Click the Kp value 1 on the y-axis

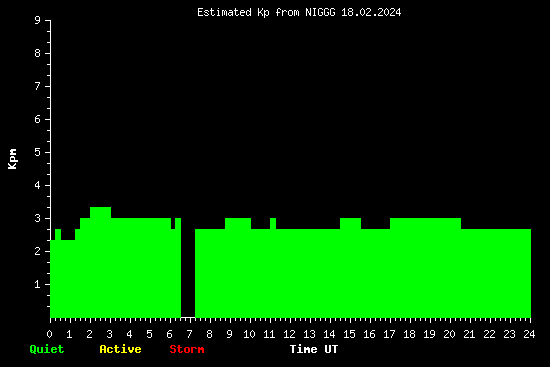tap(37, 284)
